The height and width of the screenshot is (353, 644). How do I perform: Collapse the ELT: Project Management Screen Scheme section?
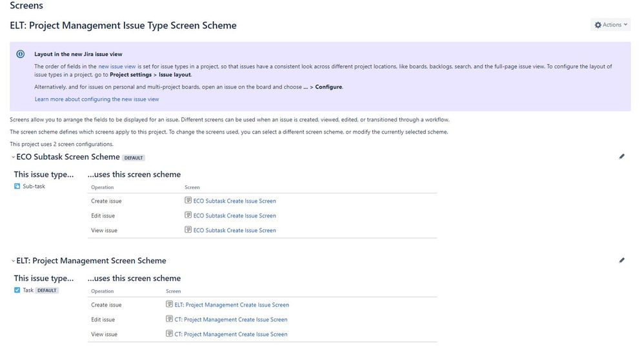pos(13,261)
